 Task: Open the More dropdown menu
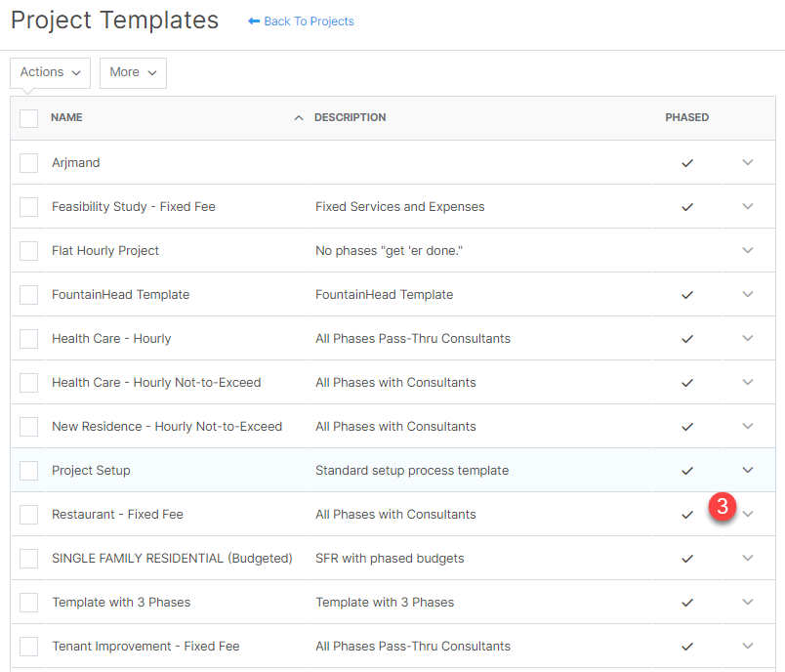pos(133,72)
